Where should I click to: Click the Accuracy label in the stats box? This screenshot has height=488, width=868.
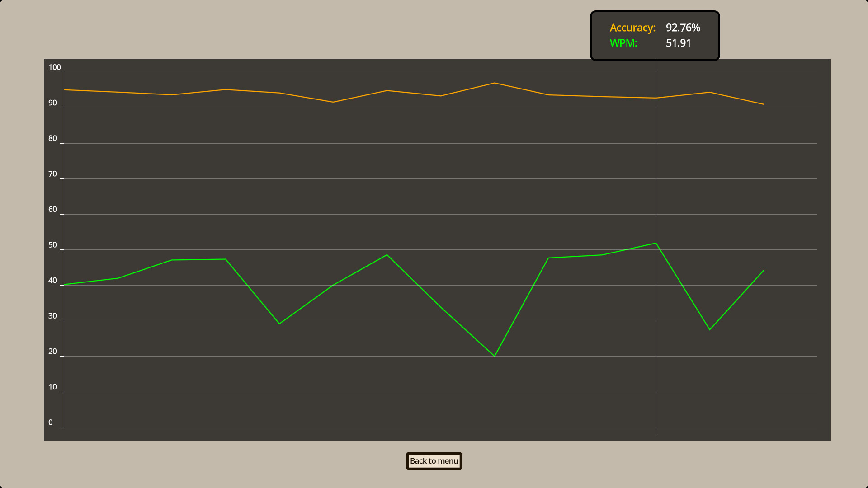pyautogui.click(x=632, y=28)
